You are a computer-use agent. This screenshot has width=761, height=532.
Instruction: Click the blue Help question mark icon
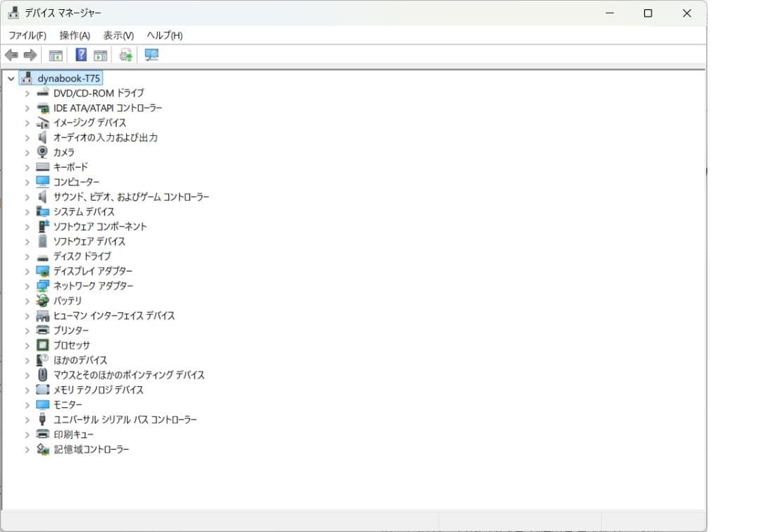click(81, 55)
